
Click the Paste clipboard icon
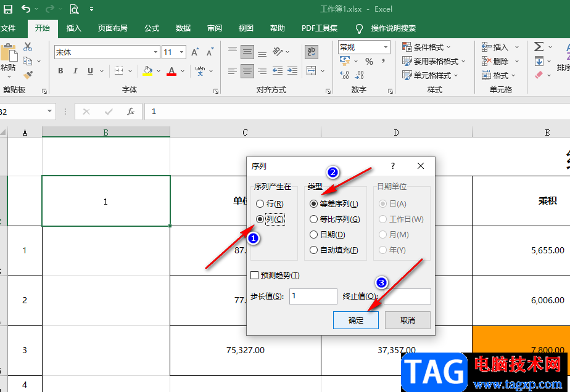coord(9,52)
